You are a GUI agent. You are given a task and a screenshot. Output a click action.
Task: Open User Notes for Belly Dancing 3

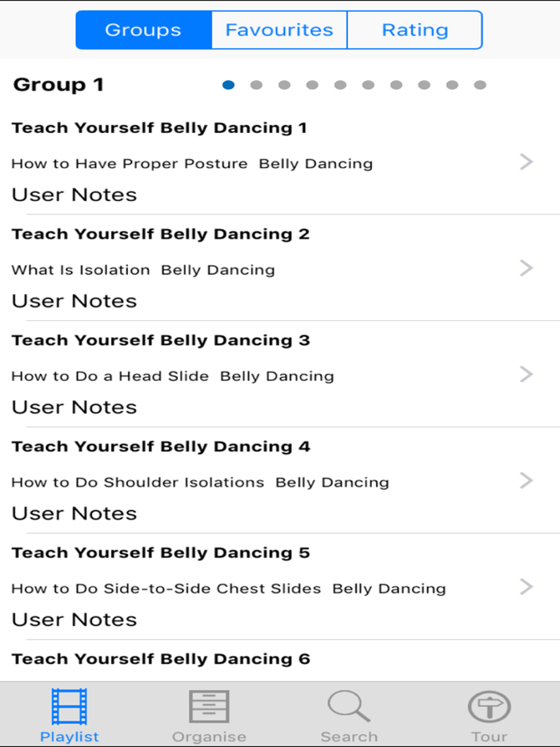(x=74, y=407)
